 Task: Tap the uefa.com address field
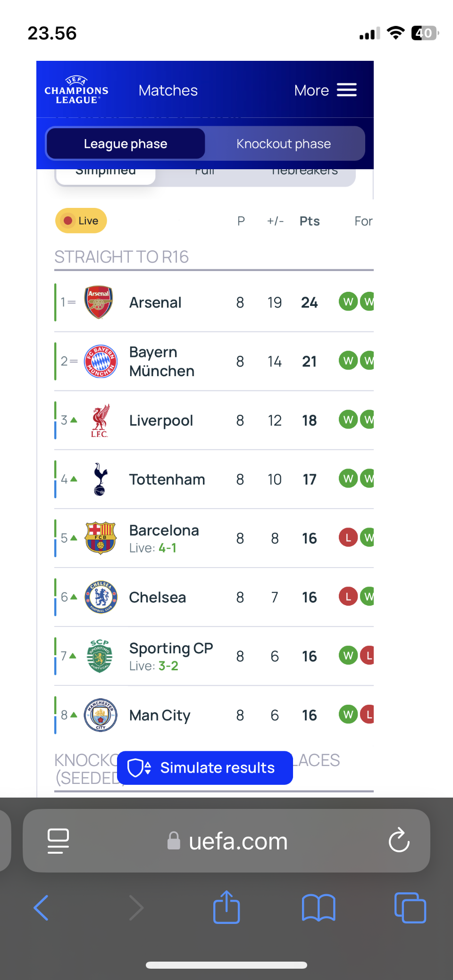pos(226,840)
